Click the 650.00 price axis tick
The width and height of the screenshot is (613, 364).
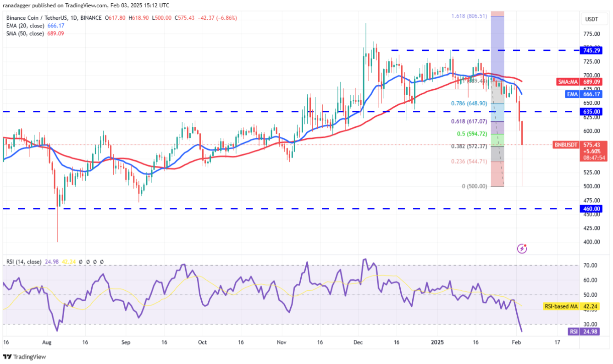tap(591, 103)
